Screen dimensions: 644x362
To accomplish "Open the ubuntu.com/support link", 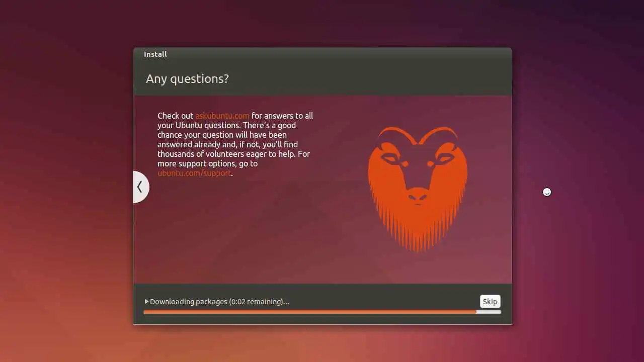I will pyautogui.click(x=194, y=173).
